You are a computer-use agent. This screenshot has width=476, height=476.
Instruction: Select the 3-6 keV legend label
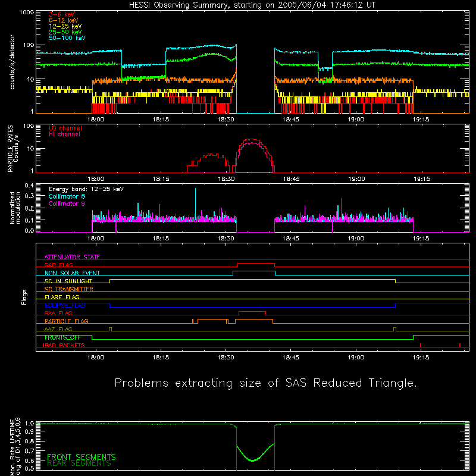pos(62,14)
